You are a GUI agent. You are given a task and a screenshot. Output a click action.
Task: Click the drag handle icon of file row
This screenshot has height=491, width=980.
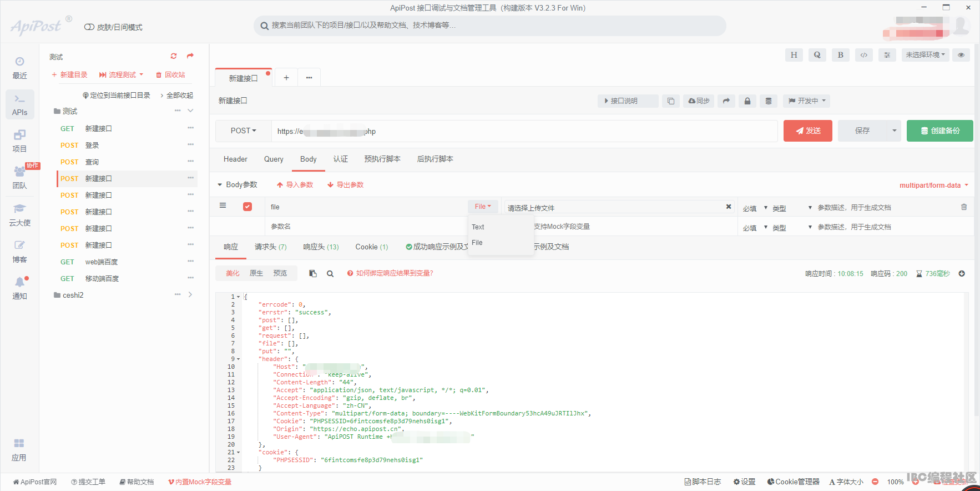pos(223,206)
